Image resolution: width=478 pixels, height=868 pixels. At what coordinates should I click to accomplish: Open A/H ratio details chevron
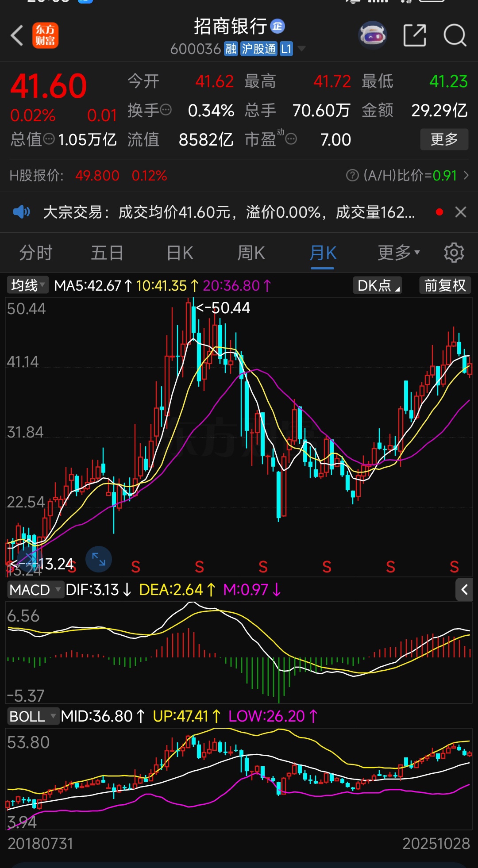[466, 176]
